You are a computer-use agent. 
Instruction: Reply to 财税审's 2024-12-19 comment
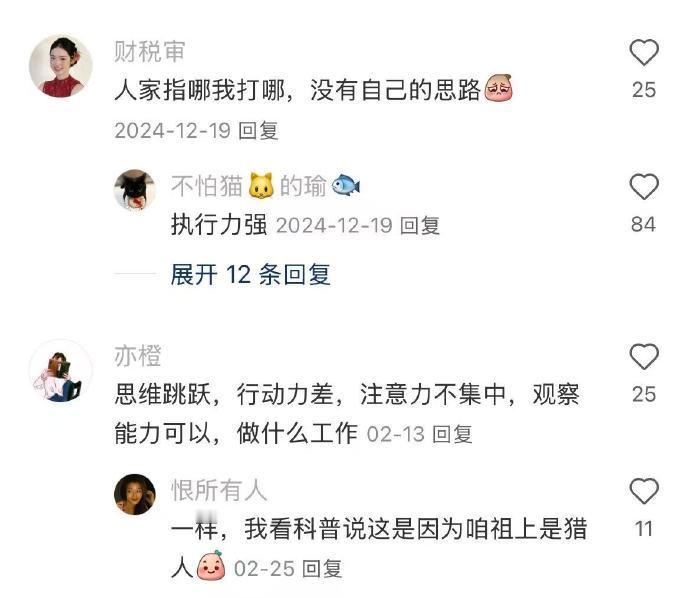[x=258, y=131]
